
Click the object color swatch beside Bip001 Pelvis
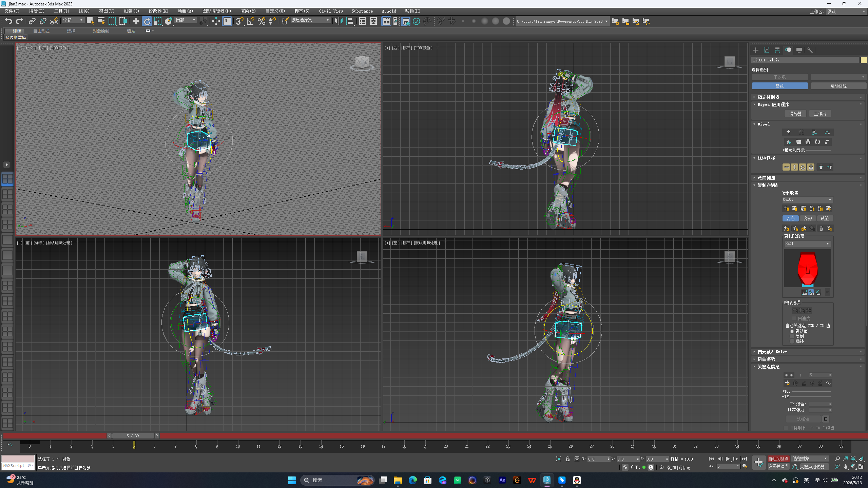[864, 60]
